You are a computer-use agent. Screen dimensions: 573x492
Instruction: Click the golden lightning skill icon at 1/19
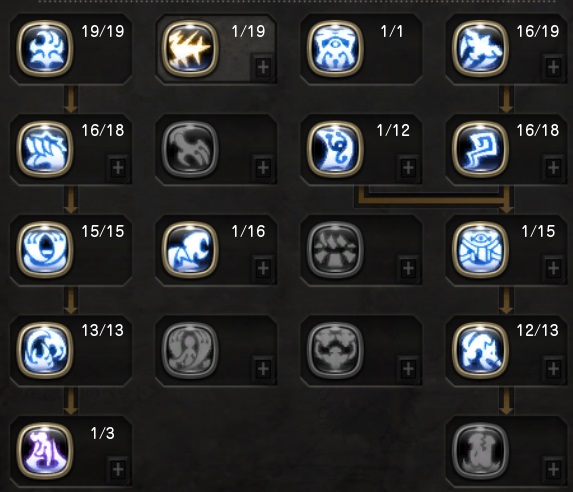190,49
